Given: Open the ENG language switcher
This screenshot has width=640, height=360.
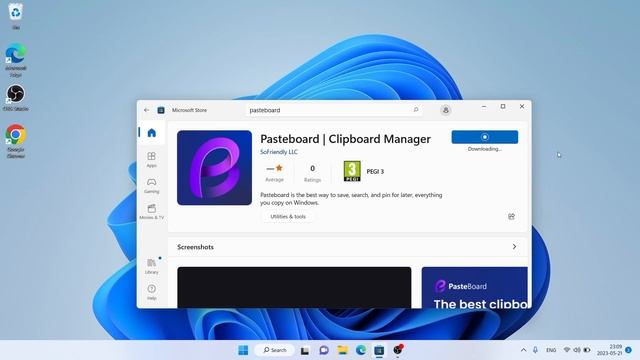Looking at the screenshot, I should tap(551, 350).
